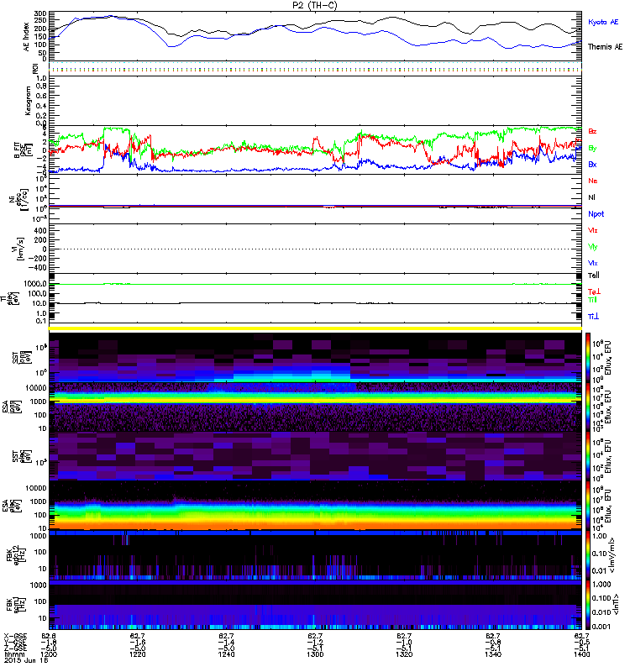The image size is (630, 672).
Task: Click the green By legend label
Action: pyautogui.click(x=592, y=148)
